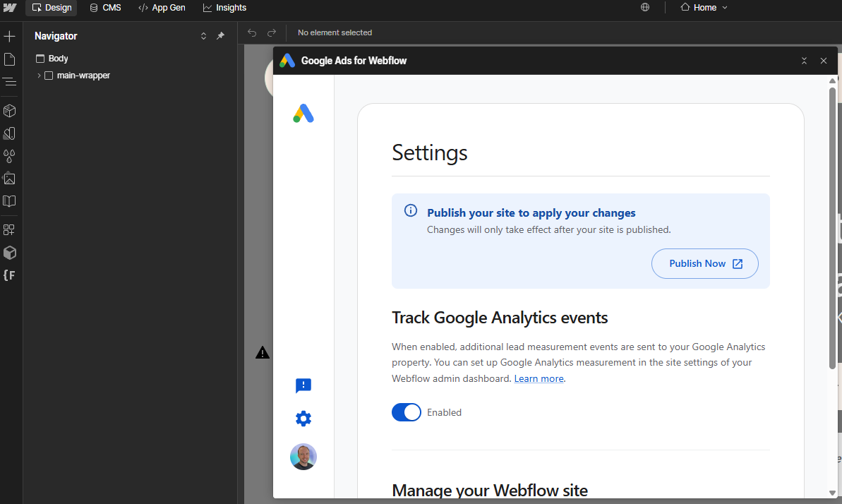842x504 pixels.
Task: Collapse the Google Ads app window
Action: [804, 61]
